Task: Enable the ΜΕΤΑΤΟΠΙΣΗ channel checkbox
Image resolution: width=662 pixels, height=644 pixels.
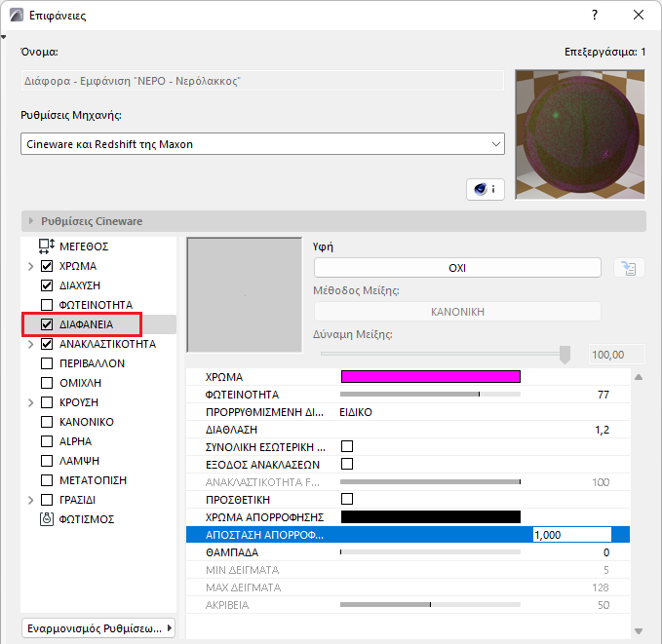Action: pyautogui.click(x=47, y=480)
